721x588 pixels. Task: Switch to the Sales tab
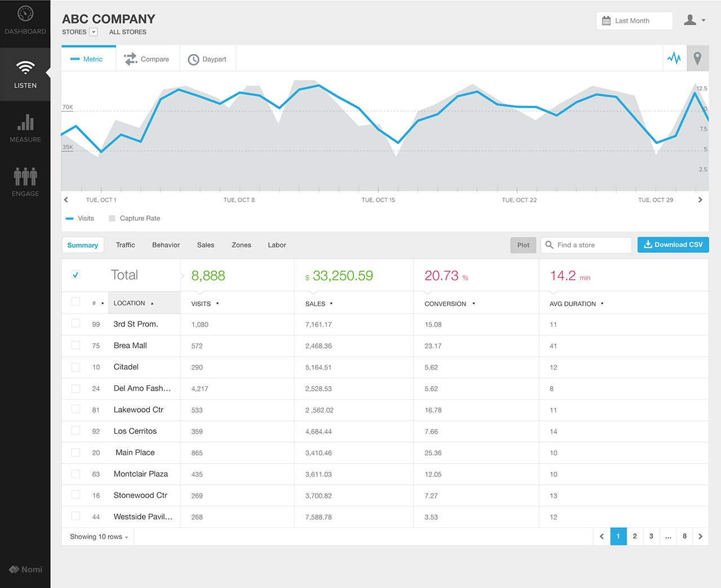point(206,245)
